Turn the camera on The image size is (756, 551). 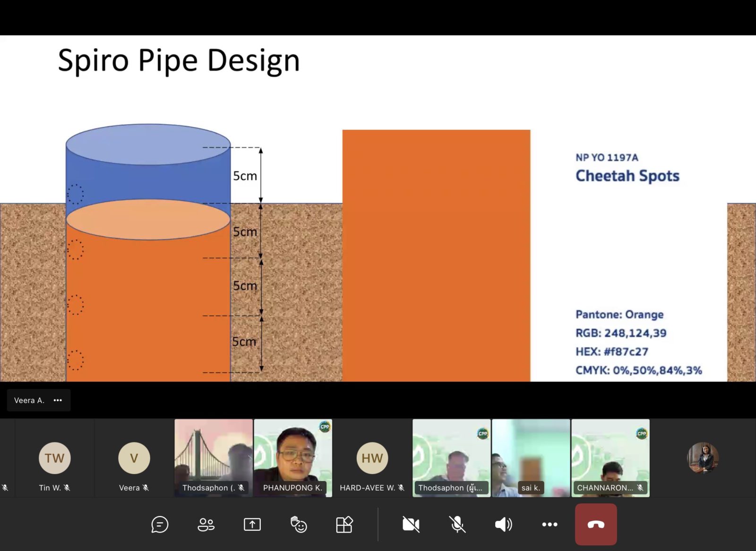click(x=411, y=524)
